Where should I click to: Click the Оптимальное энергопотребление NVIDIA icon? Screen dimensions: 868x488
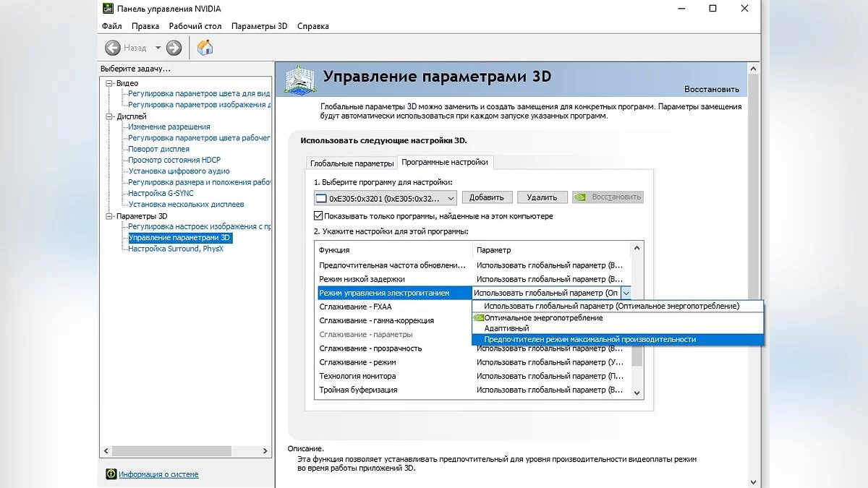(x=478, y=317)
